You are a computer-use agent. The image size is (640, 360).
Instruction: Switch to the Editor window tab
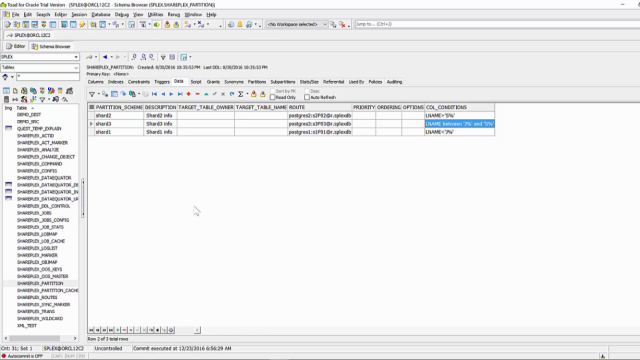[16, 47]
